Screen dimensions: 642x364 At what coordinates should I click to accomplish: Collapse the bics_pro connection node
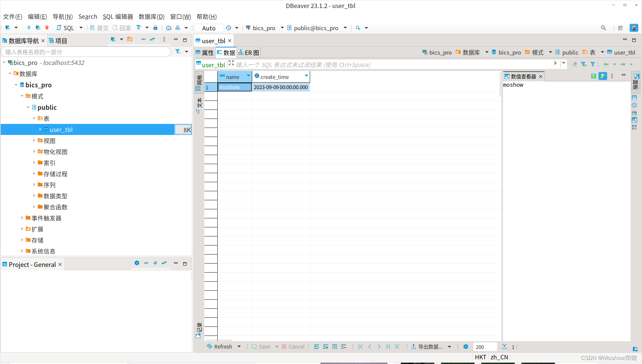coord(4,63)
